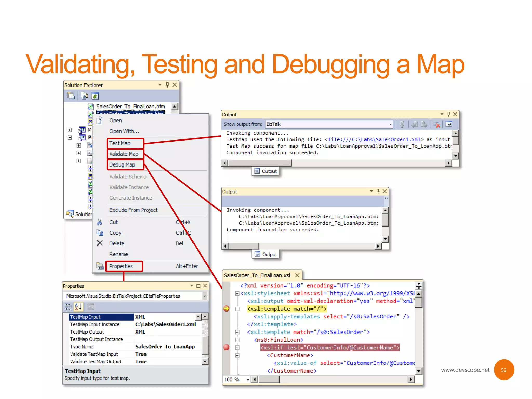Choose Test Map from context menu
This screenshot has height=399, width=532.
click(125, 143)
